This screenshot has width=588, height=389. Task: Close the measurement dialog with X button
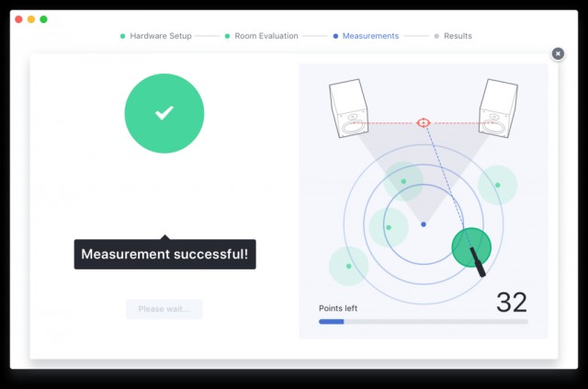point(558,53)
